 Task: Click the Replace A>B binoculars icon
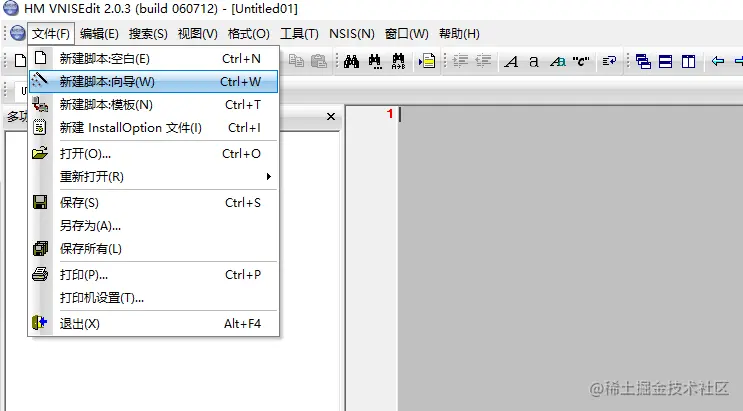click(x=399, y=61)
